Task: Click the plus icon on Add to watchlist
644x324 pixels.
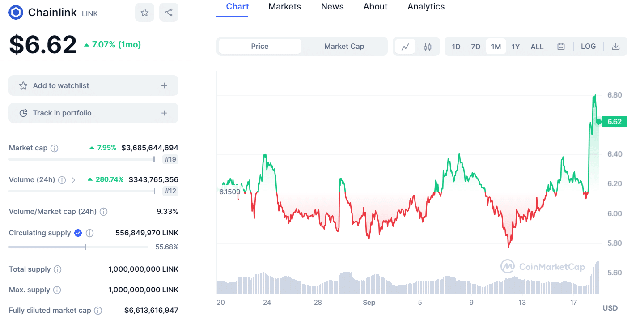Action: point(164,85)
